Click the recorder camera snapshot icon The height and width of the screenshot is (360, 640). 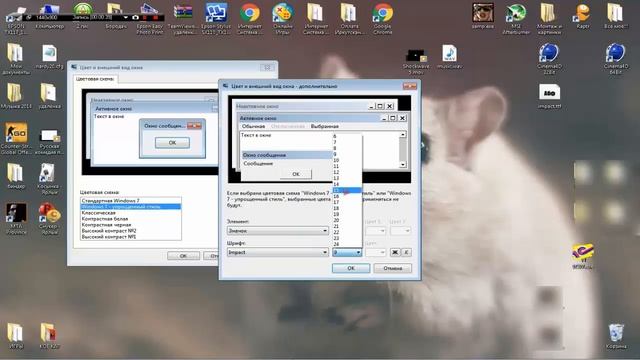pos(136,18)
